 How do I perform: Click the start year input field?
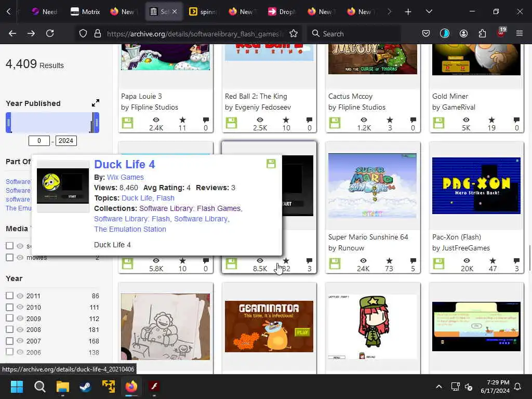[39, 140]
